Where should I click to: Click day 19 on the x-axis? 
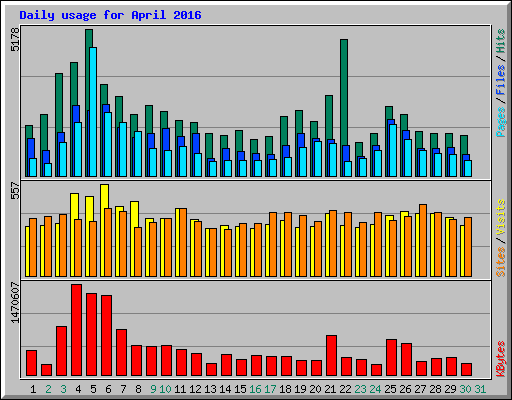[x=300, y=389]
